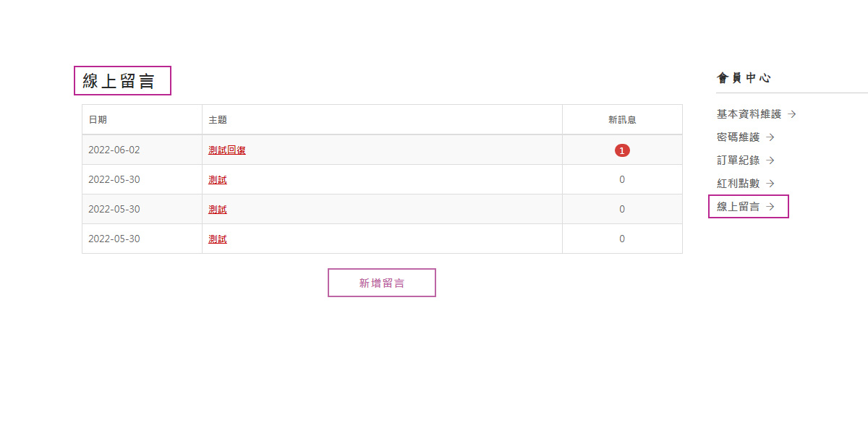Click the 新增留言 button
The width and height of the screenshot is (868, 428).
[382, 283]
